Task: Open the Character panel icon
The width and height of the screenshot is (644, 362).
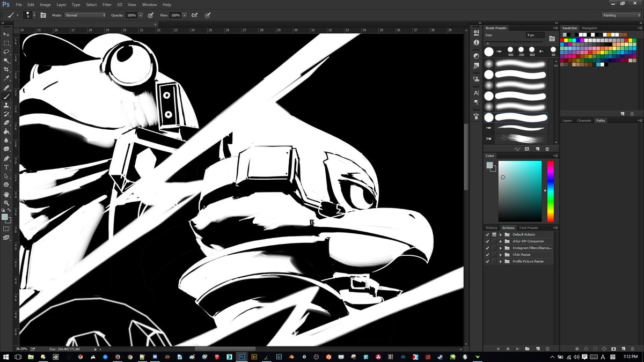Action: point(476,92)
